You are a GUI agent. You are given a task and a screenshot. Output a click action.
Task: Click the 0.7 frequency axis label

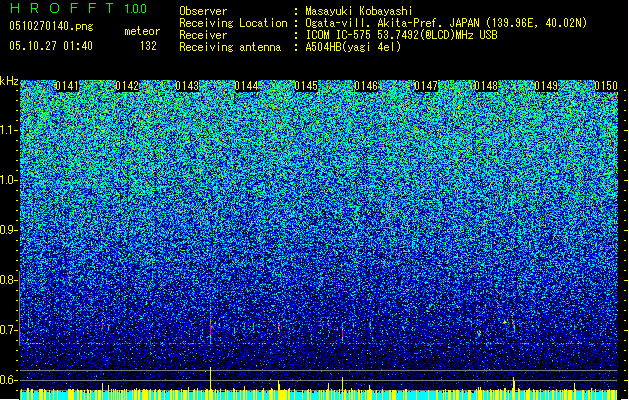coord(9,330)
